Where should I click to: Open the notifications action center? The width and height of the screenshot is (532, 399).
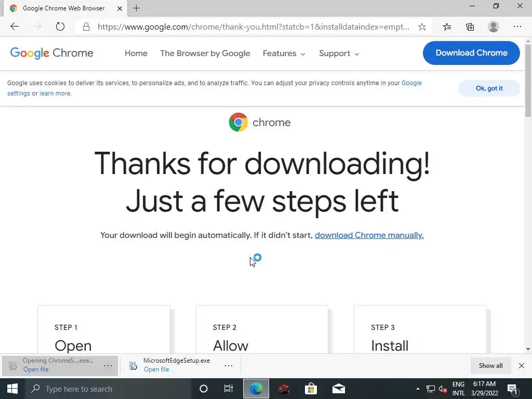click(x=512, y=389)
